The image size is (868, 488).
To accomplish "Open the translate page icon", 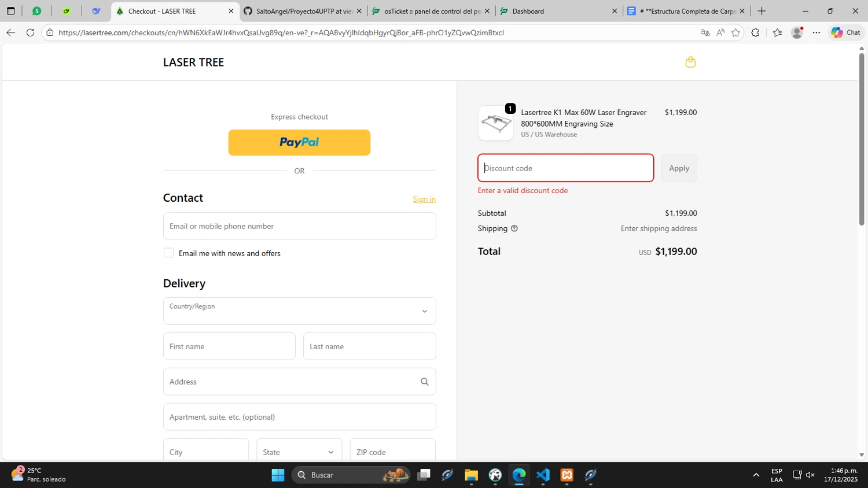I will point(705,32).
